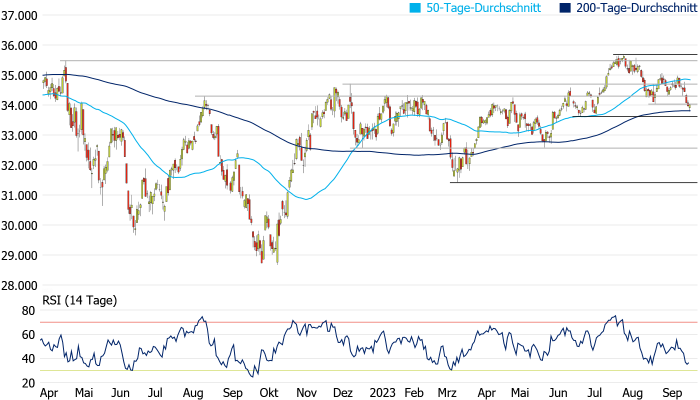This screenshot has height=400, width=700.
Task: Click the Mrz month label on time axis
Action: (449, 393)
